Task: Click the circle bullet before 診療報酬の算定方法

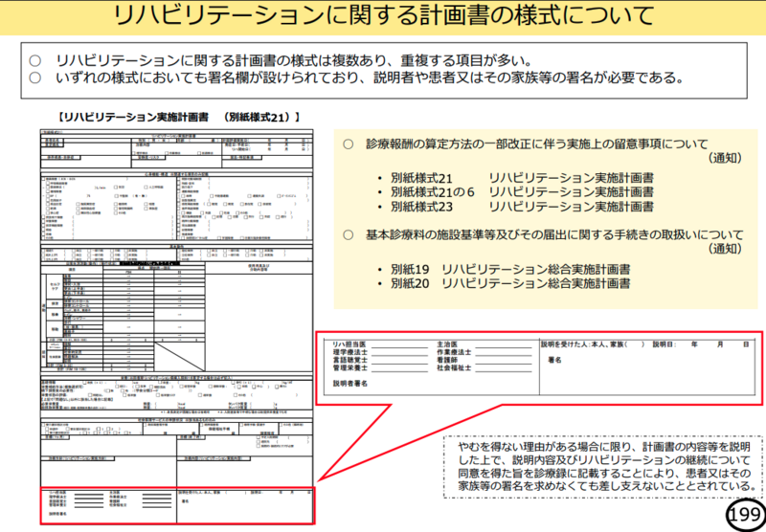Action: [x=349, y=144]
